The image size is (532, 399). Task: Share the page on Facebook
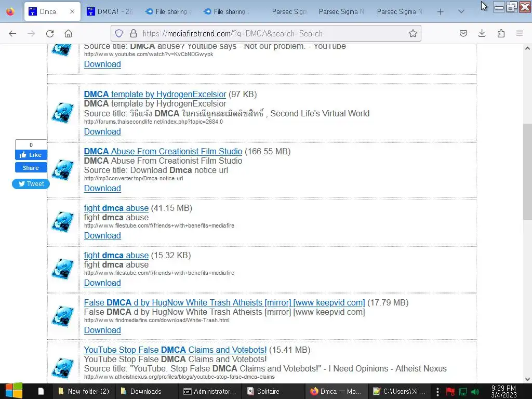31,168
